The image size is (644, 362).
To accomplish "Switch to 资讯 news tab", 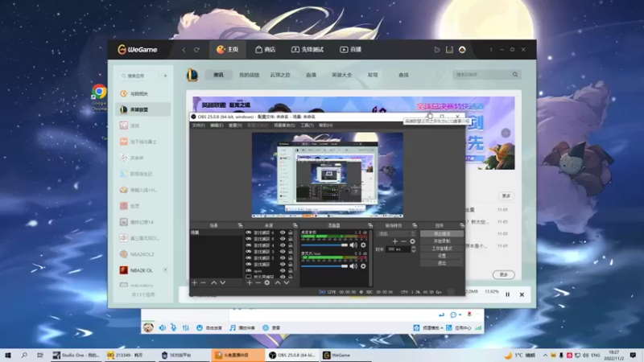I will pyautogui.click(x=218, y=75).
